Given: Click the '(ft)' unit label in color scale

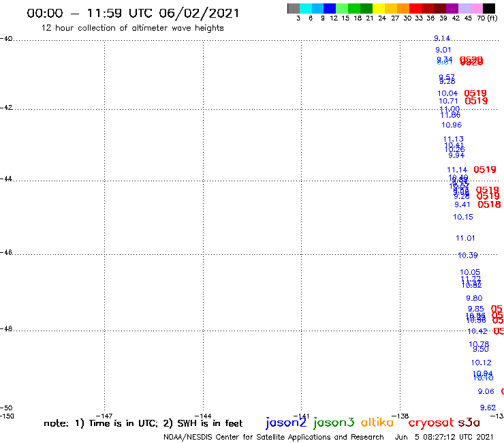Looking at the screenshot, I should coord(492,18).
